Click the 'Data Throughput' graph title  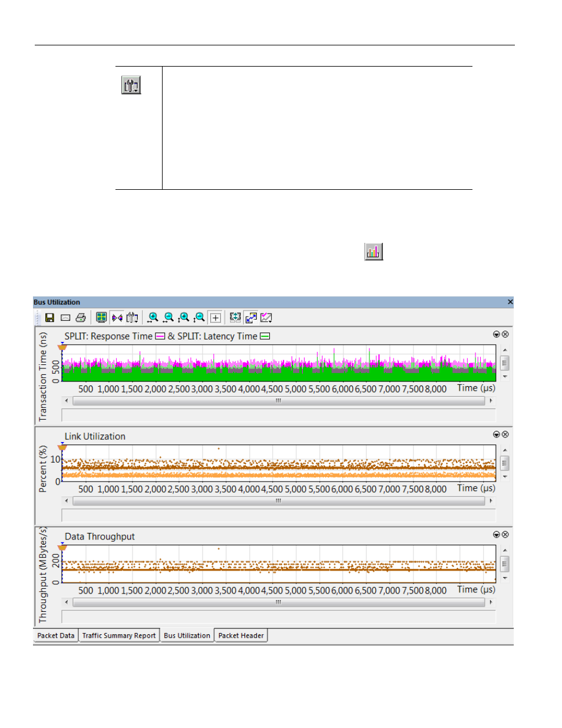100,537
